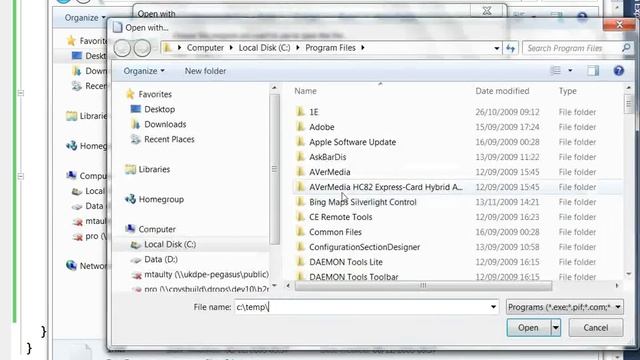The height and width of the screenshot is (360, 640).
Task: Sort by the Date modified column header
Action: (502, 91)
